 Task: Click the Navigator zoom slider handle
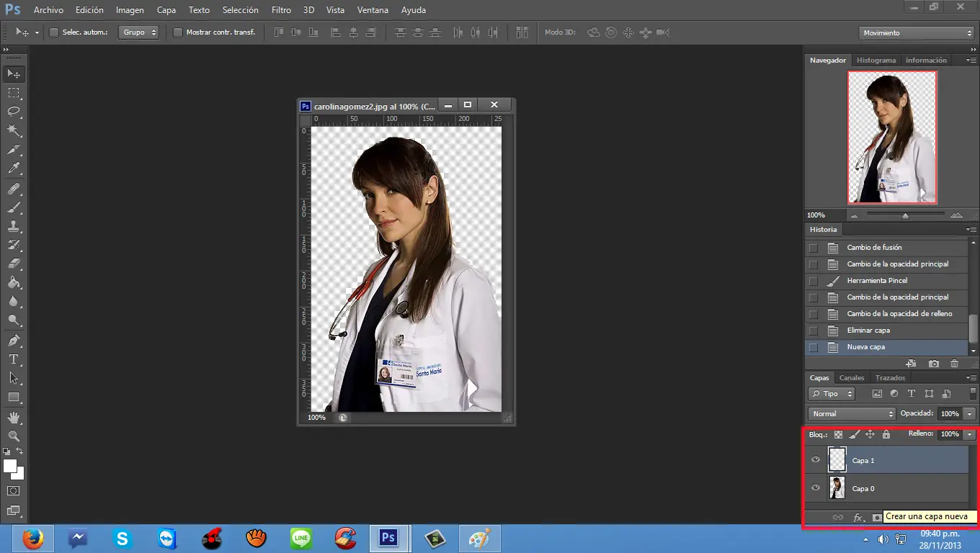pos(905,216)
